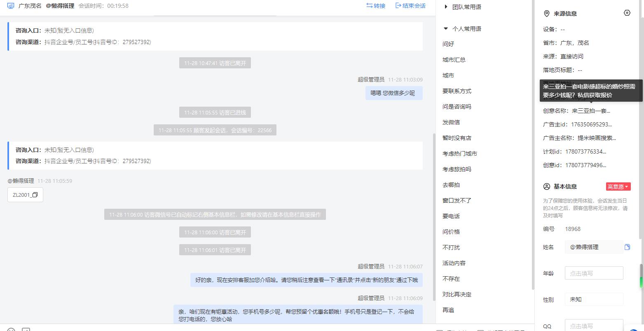
Task: Open the 性别 dropdown showing 未知
Action: point(594,299)
